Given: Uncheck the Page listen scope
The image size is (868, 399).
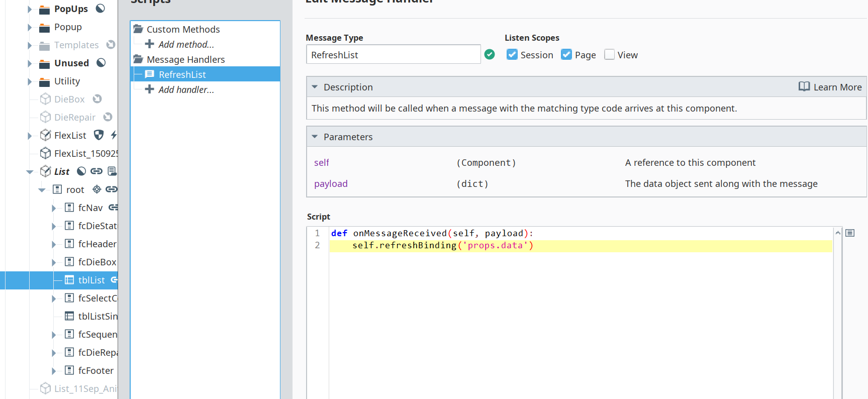Looking at the screenshot, I should [x=566, y=55].
